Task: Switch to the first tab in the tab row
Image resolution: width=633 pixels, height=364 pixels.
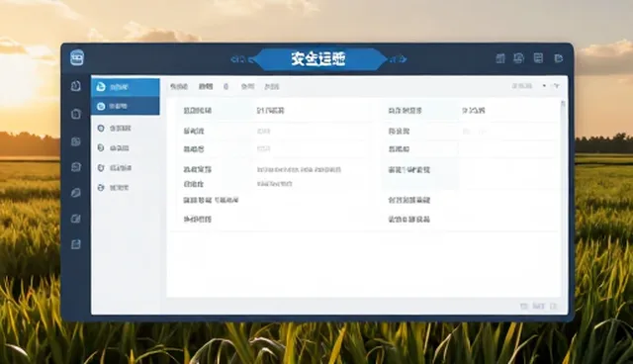Action: 179,86
